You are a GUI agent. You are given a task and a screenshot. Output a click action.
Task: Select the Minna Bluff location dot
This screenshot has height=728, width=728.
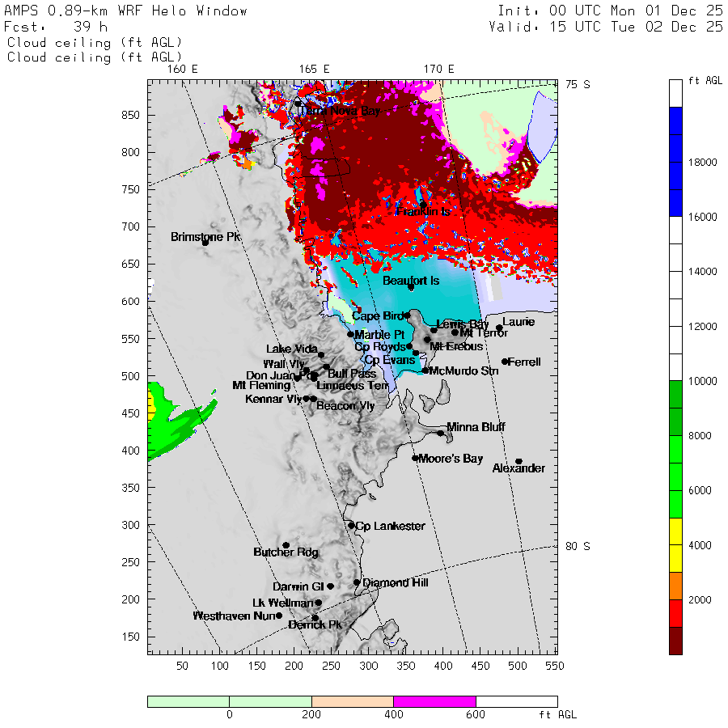pos(441,433)
